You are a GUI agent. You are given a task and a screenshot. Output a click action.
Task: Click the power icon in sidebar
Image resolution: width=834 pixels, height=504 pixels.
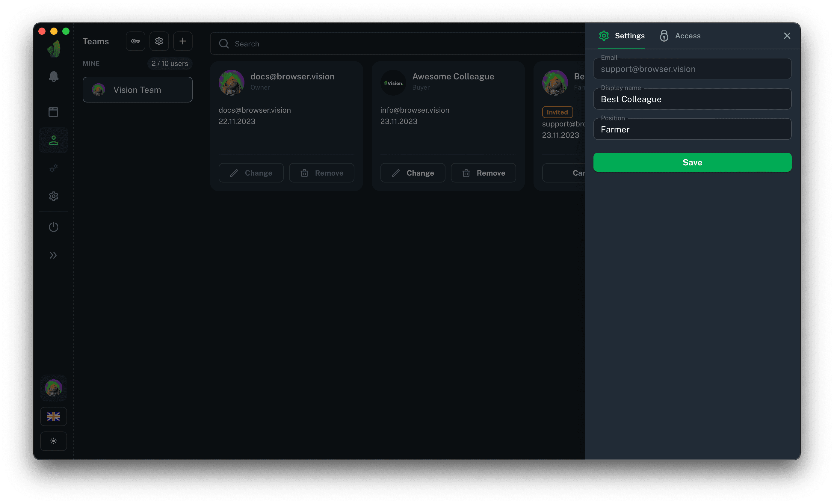coord(54,227)
